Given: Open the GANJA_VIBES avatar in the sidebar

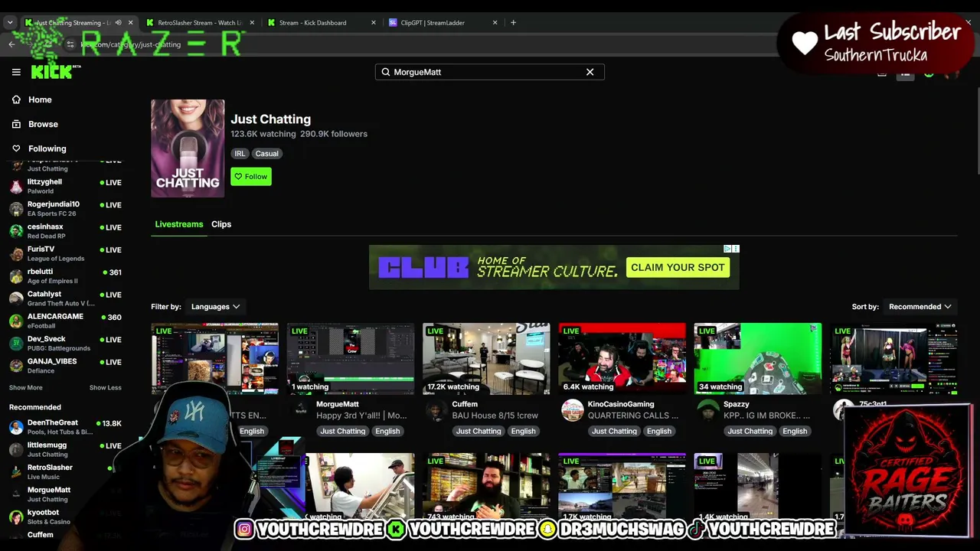Looking at the screenshot, I should (16, 366).
